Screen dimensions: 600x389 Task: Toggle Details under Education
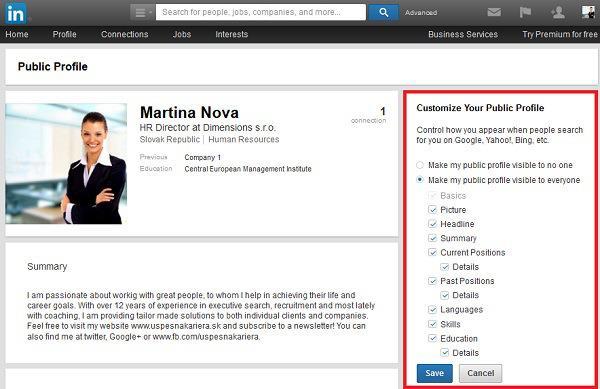[444, 353]
